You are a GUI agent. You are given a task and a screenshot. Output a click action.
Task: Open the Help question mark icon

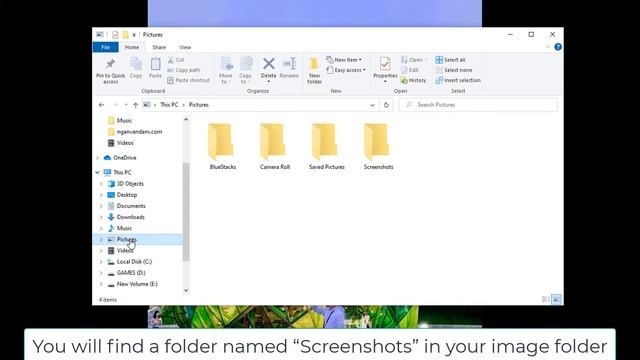(558, 47)
